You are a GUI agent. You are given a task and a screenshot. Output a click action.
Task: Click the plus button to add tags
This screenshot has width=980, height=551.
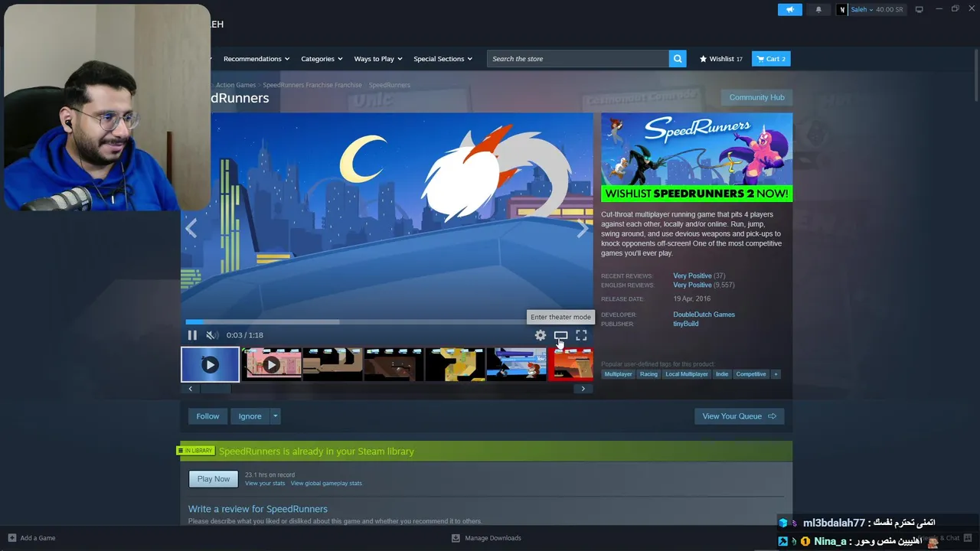[776, 374]
